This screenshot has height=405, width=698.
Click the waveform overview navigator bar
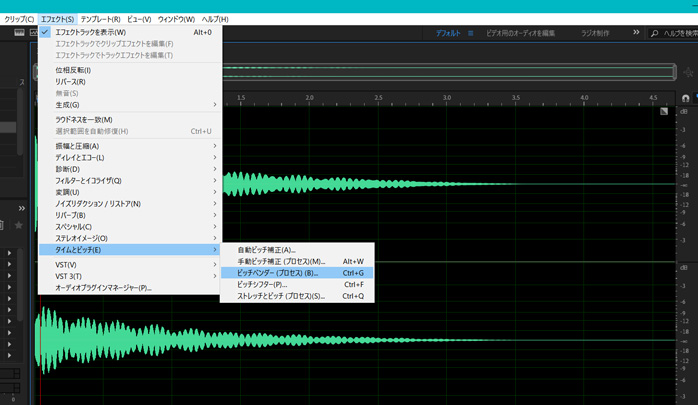(x=450, y=71)
